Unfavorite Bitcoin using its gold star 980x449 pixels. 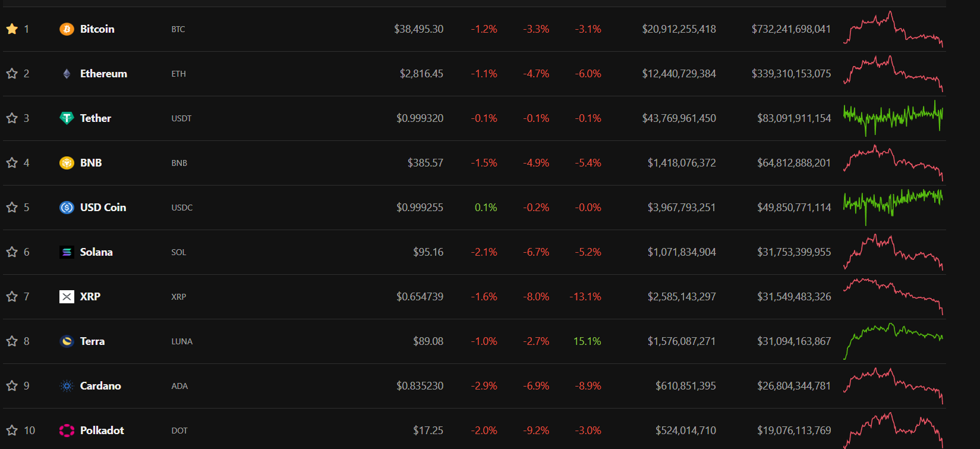[x=12, y=29]
